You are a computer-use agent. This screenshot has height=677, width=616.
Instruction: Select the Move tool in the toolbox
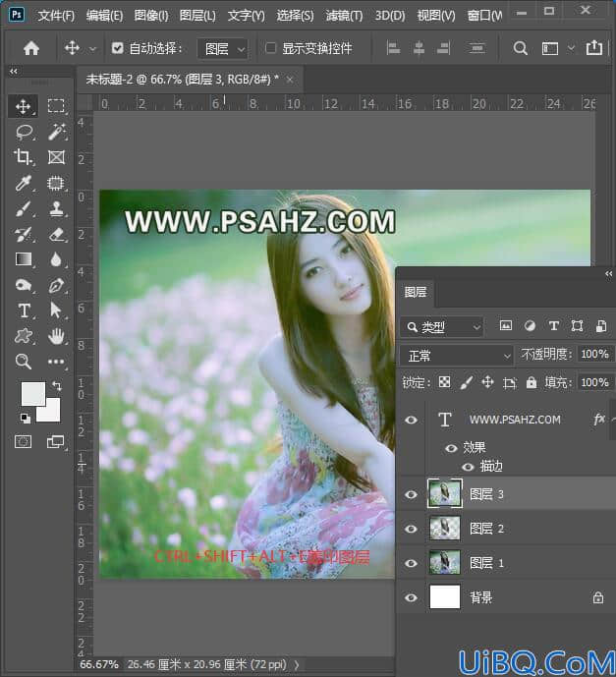point(23,106)
